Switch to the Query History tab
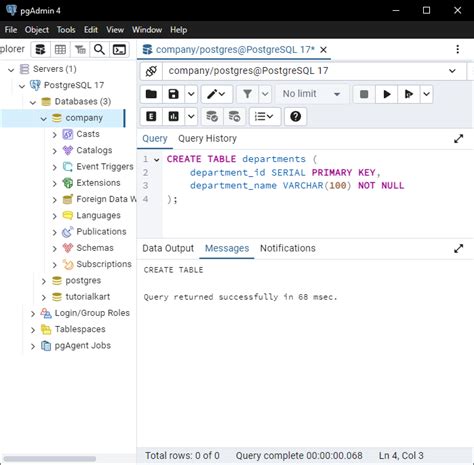474x465 pixels. 207,139
